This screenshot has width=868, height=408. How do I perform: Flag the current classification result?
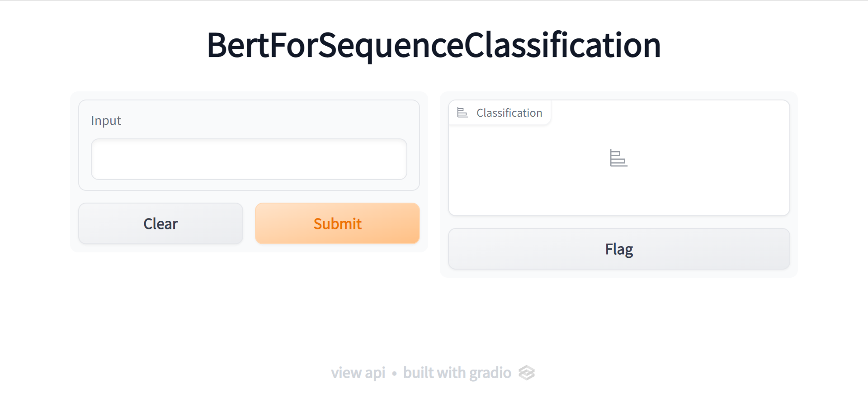click(619, 249)
